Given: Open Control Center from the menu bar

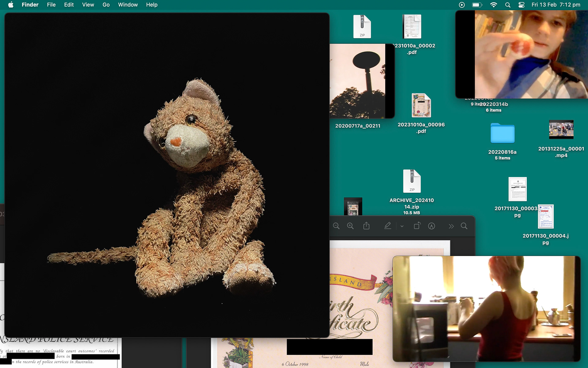Looking at the screenshot, I should (521, 5).
